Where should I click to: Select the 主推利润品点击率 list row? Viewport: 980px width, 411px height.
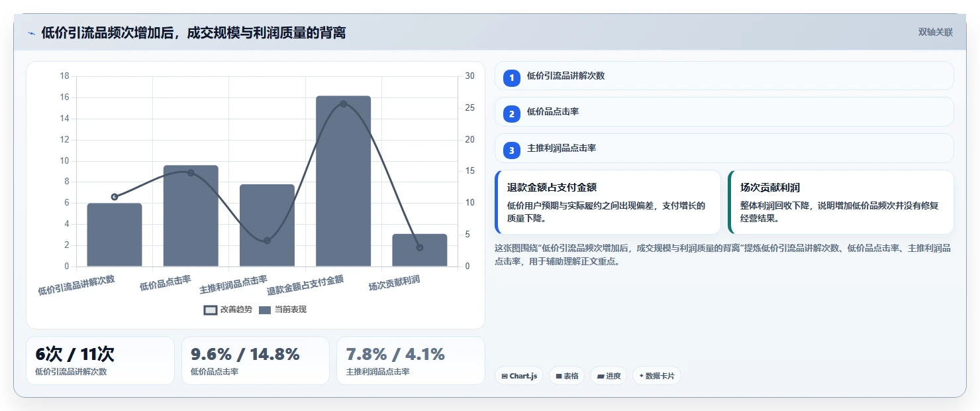click(x=724, y=148)
